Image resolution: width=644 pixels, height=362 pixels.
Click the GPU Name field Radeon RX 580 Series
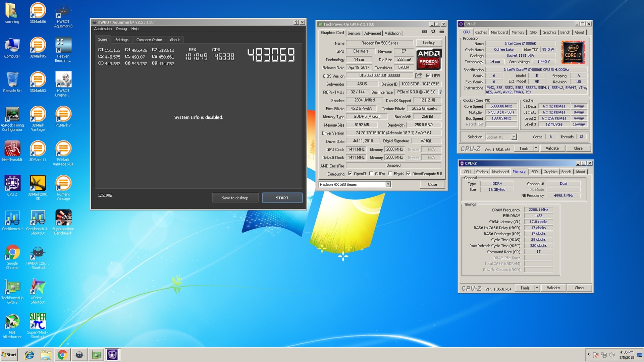pos(379,43)
